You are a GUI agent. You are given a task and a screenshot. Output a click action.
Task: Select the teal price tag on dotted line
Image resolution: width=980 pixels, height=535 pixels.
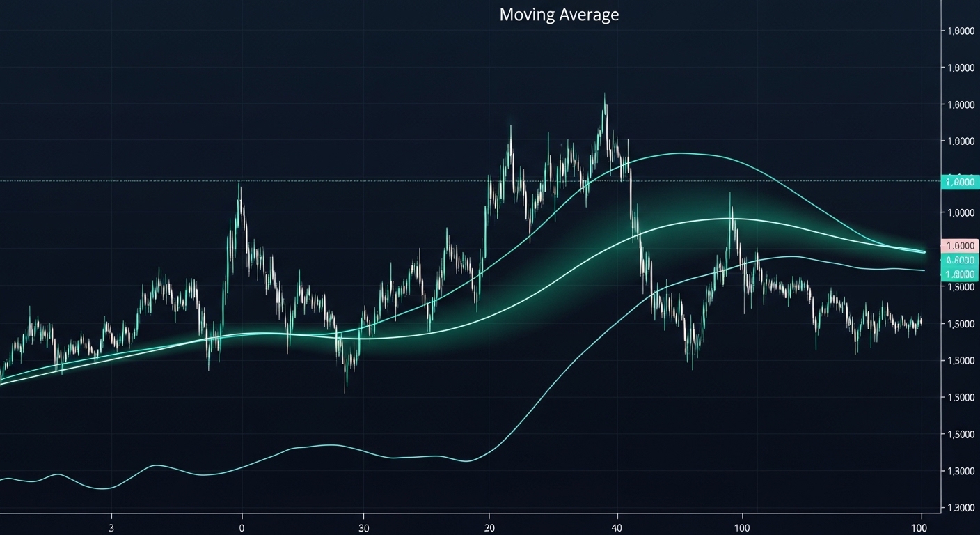pyautogui.click(x=958, y=182)
